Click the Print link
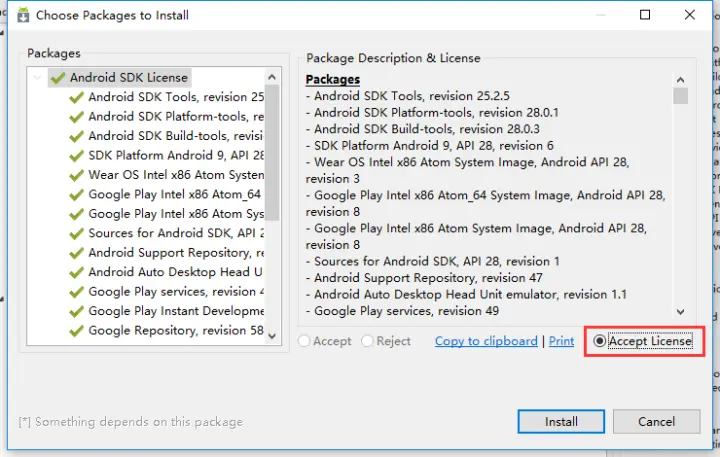The image size is (720, 457). point(561,341)
